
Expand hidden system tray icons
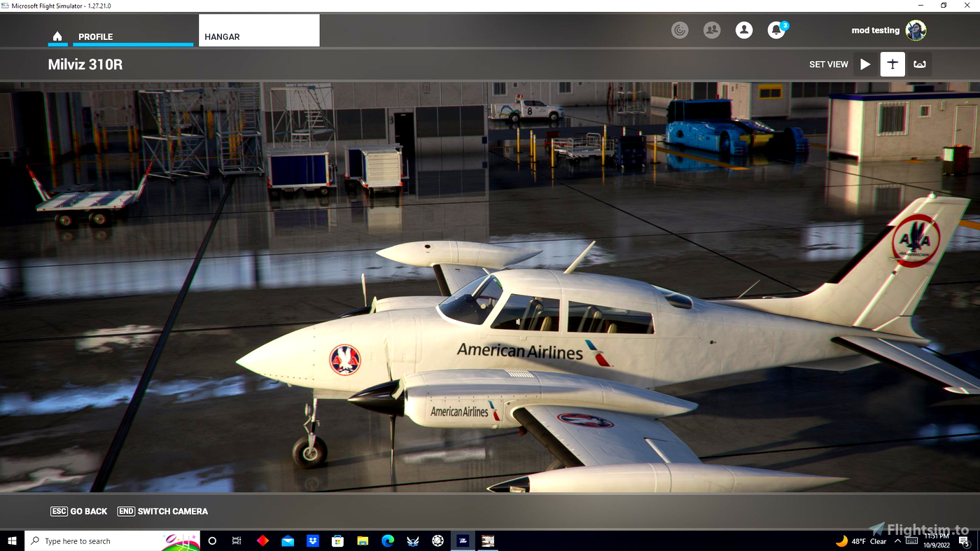pos(897,541)
